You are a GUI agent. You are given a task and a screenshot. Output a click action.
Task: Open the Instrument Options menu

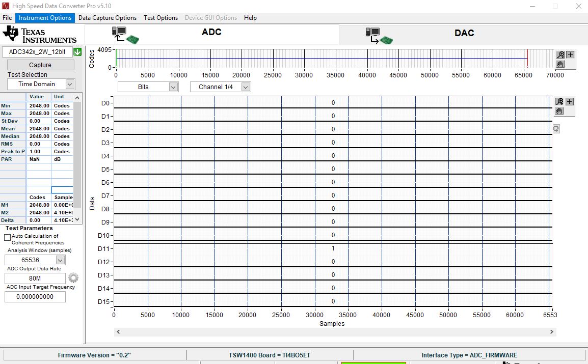pos(45,18)
